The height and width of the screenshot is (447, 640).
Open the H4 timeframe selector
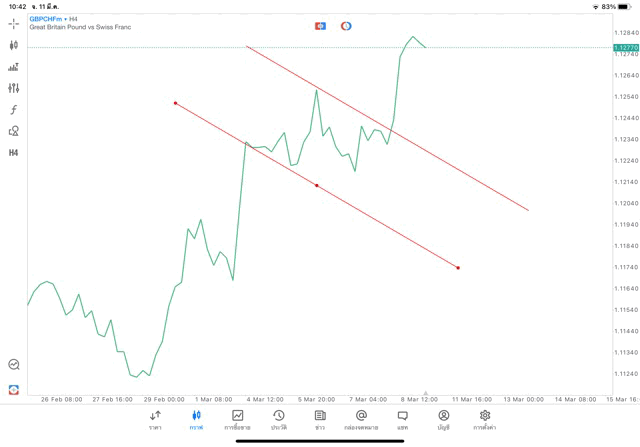(14, 153)
